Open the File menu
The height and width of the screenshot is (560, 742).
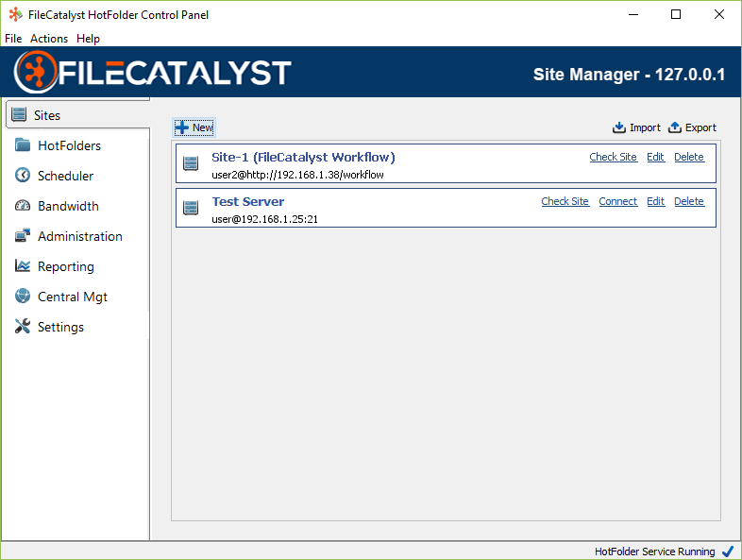coord(13,39)
